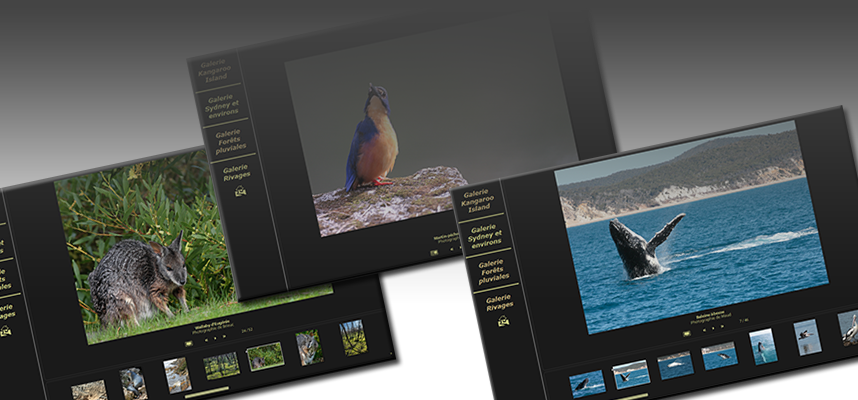The width and height of the screenshot is (858, 400).
Task: Click the 7 / 46 photo counter
Action: pos(744,320)
